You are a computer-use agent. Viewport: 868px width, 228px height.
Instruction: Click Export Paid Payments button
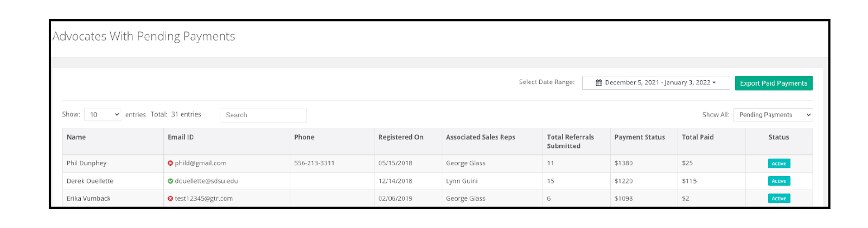(774, 83)
